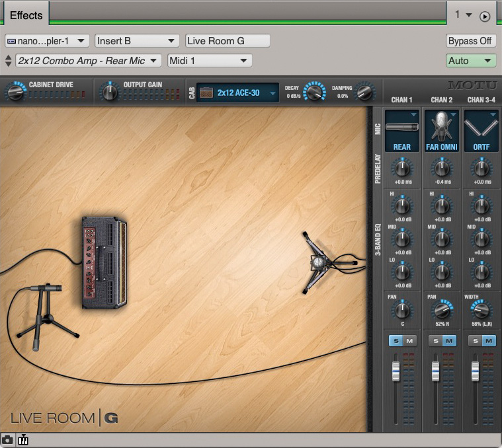Click the Cabinet Drive knob
The image size is (502, 448).
(x=15, y=92)
